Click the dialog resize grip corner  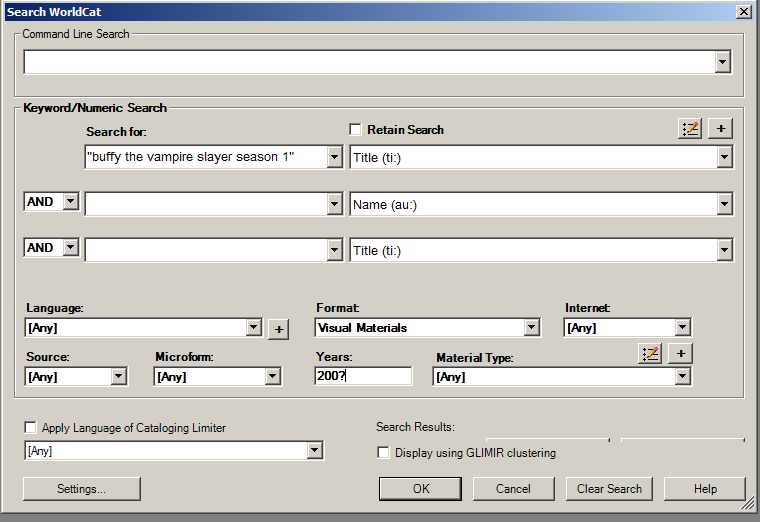(747, 503)
